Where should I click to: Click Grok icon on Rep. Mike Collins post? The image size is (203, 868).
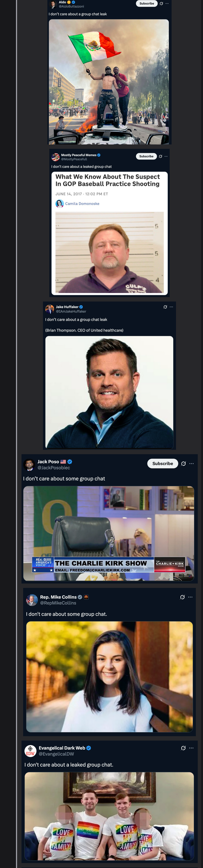(182, 597)
